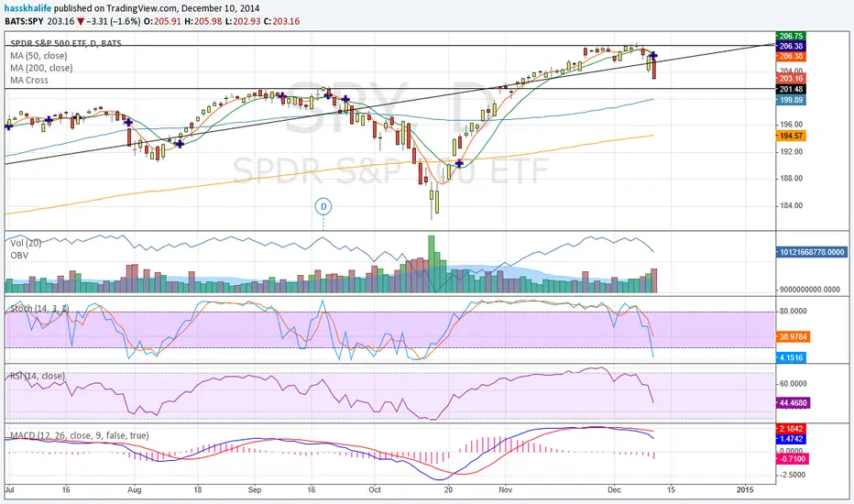Click the Nov label on time axis
The height and width of the screenshot is (504, 854).
(x=506, y=489)
